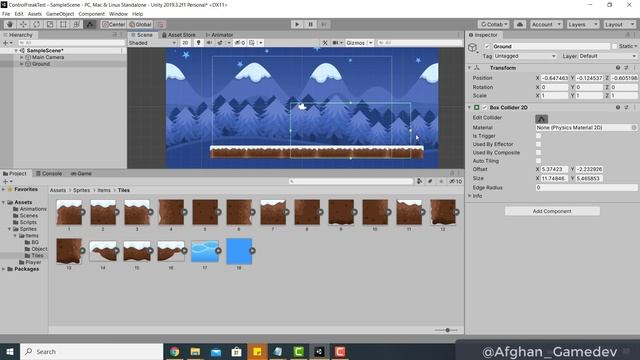The width and height of the screenshot is (640, 360).
Task: Open Chrome from the taskbar
Action: pyautogui.click(x=174, y=351)
